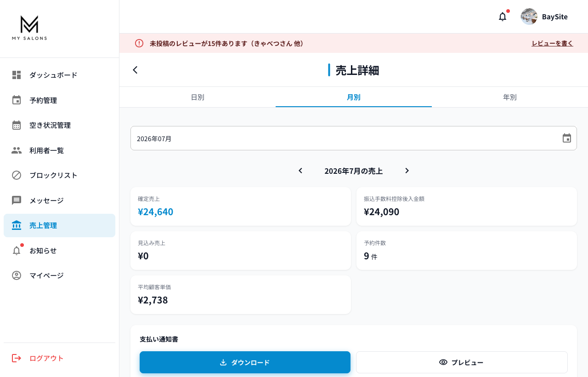
Task: Click the BaySite account name
Action: point(555,17)
